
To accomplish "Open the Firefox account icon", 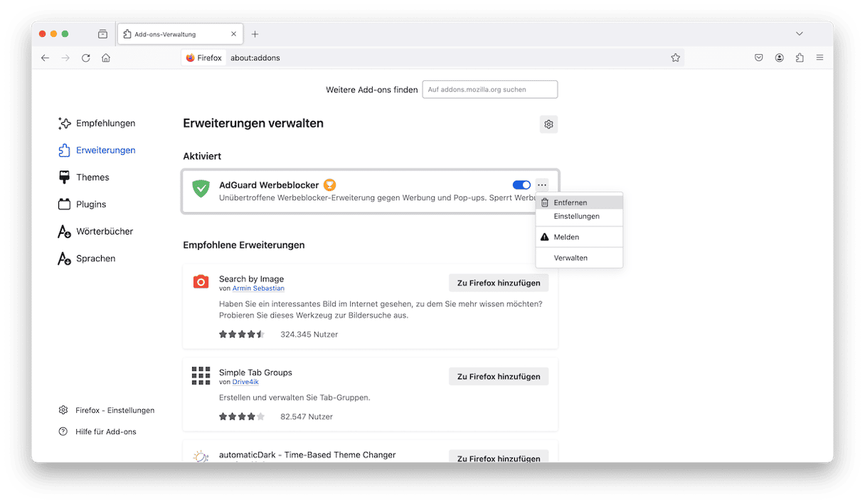I will 780,58.
